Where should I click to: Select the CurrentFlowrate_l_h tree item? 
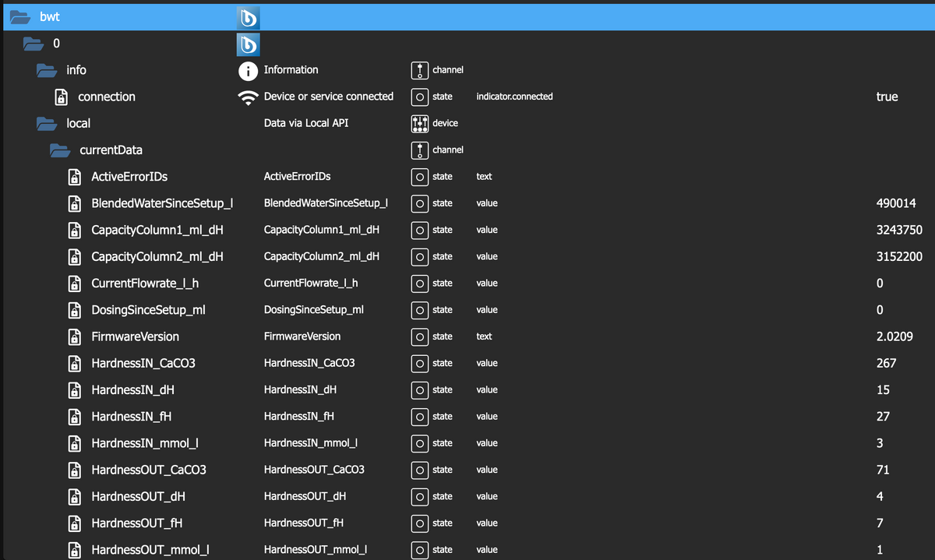145,284
